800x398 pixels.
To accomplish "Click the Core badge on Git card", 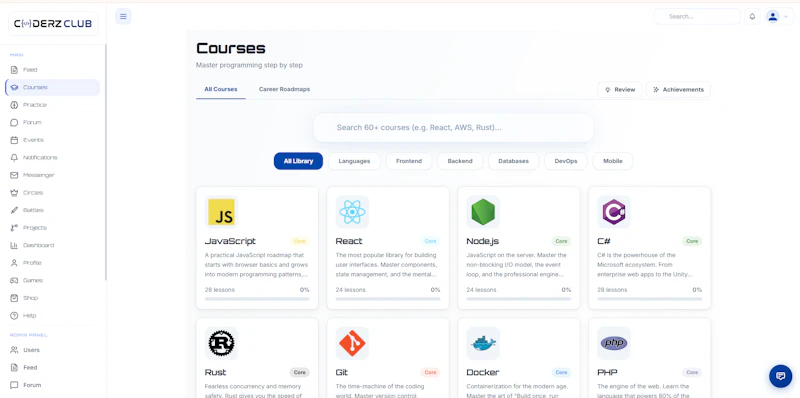I will coord(431,372).
